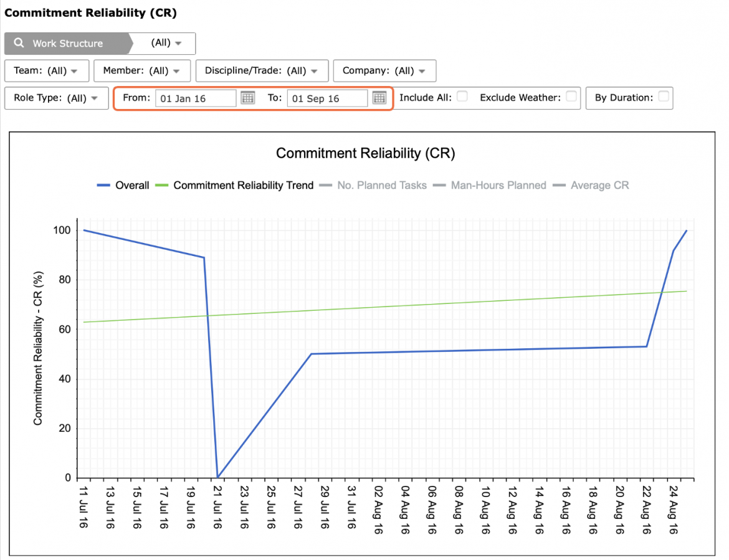Viewport: 729px width, 560px height.
Task: Toggle the green Commitment Reliability Trend legend
Action: pos(234,185)
